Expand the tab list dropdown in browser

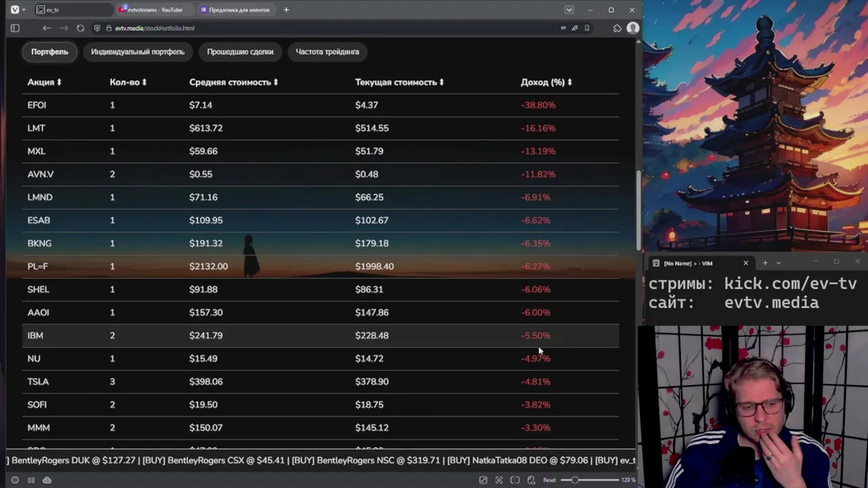click(569, 9)
